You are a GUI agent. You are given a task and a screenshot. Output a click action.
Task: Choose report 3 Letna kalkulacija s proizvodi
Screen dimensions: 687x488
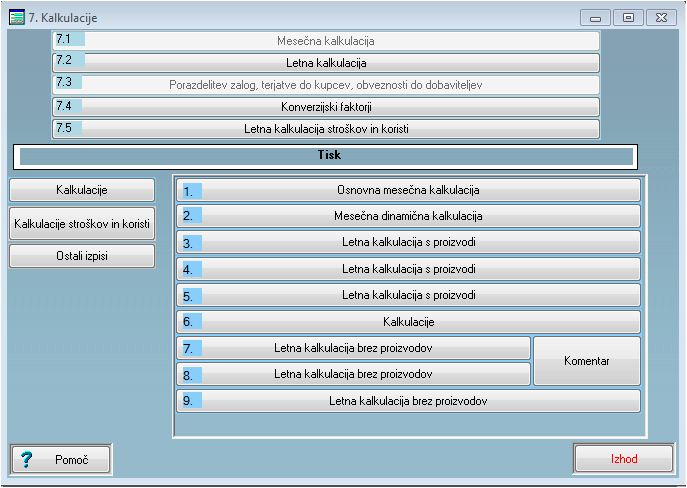[x=408, y=243]
